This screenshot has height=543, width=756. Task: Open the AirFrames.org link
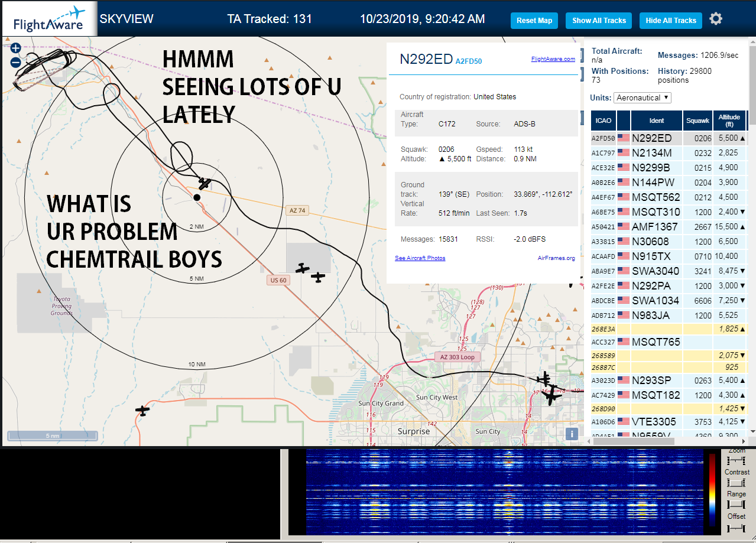pyautogui.click(x=556, y=258)
